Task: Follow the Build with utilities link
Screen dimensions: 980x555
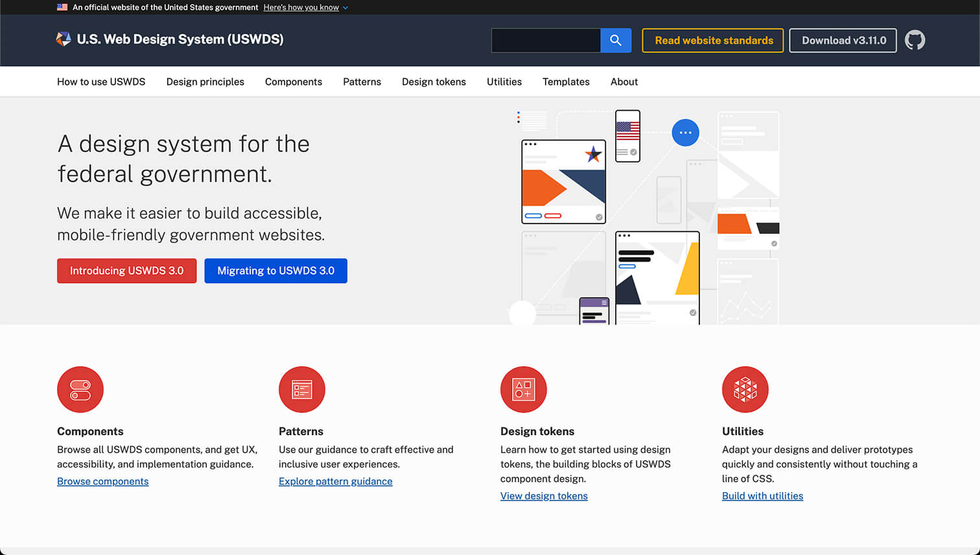Action: point(762,496)
